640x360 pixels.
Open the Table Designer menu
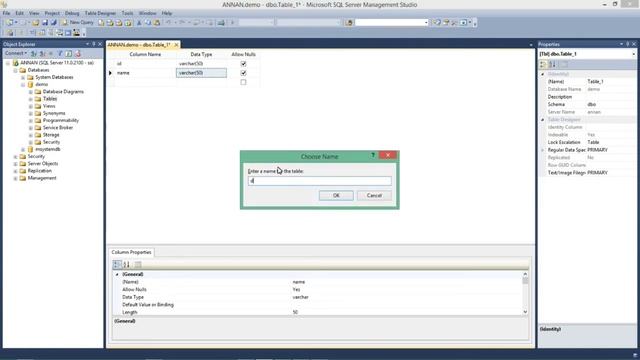click(100, 13)
